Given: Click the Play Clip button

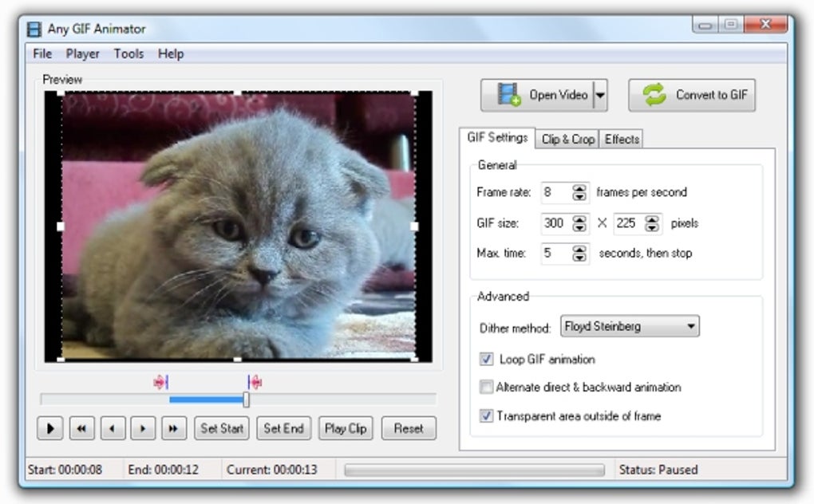Looking at the screenshot, I should pos(346,428).
